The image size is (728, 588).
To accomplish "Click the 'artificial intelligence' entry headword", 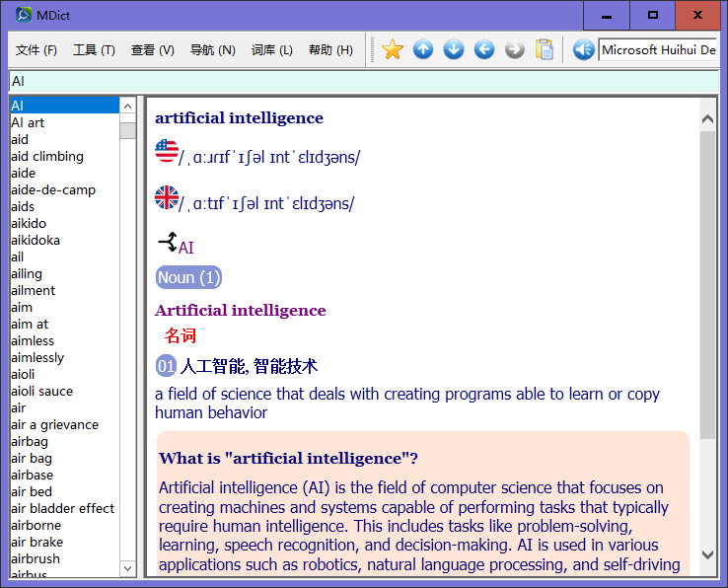I will coord(239,118).
